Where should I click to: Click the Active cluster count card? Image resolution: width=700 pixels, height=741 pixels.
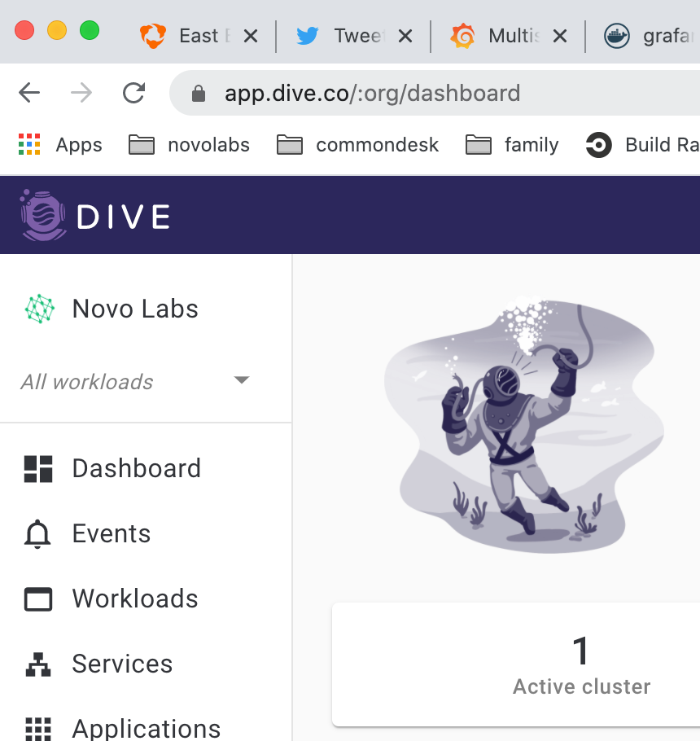(x=516, y=664)
